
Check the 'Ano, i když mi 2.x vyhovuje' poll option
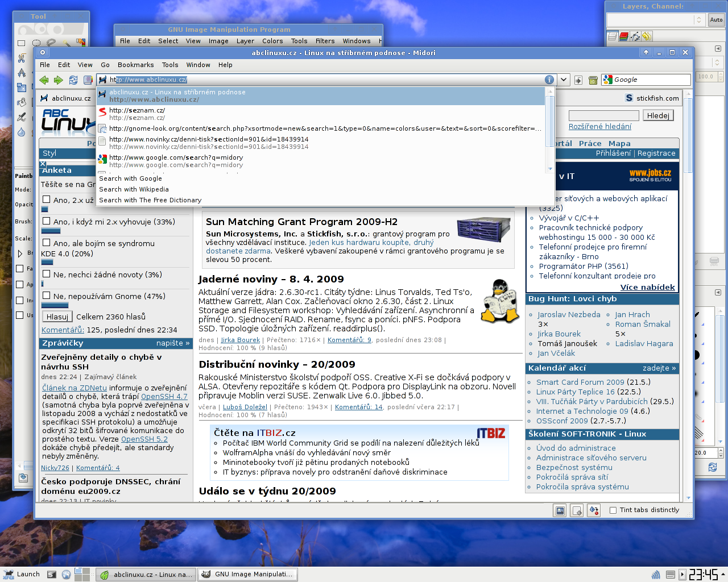pos(47,222)
